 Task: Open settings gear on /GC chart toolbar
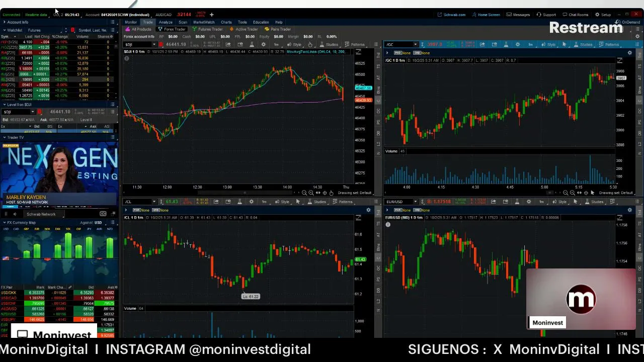coord(518,44)
